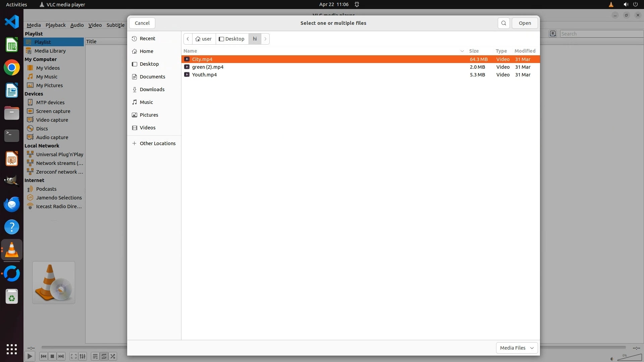Go to Downloads in the sidebar
The height and width of the screenshot is (362, 644).
(x=152, y=89)
